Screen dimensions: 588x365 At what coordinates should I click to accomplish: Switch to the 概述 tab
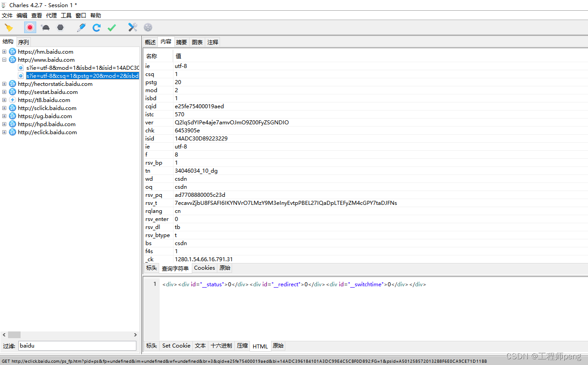(150, 42)
